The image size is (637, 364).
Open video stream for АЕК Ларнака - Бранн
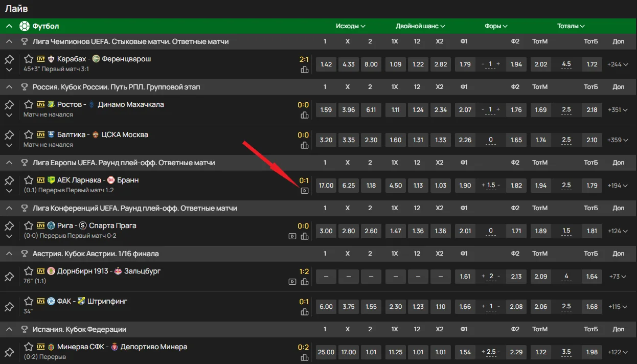(305, 191)
